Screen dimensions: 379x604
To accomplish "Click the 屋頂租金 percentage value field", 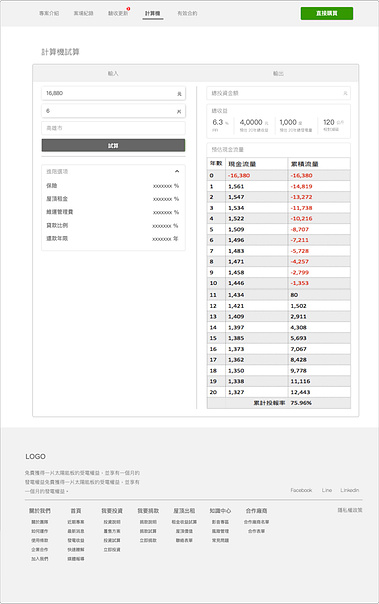I will [166, 199].
